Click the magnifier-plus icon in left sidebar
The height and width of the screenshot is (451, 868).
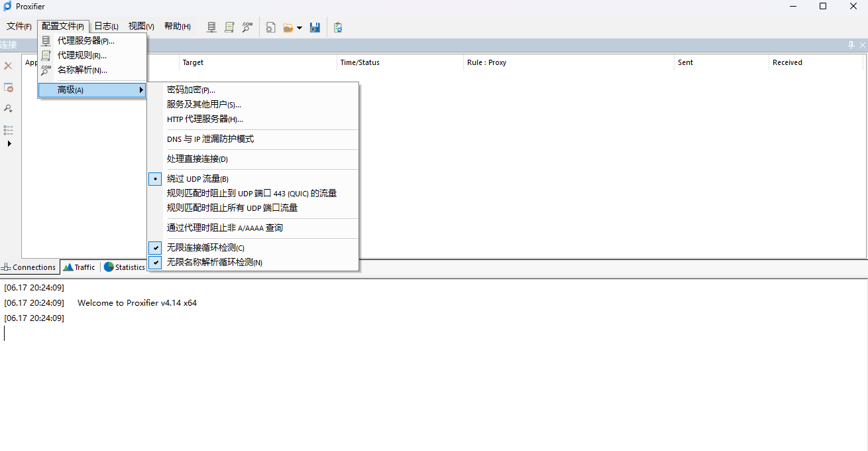9,108
